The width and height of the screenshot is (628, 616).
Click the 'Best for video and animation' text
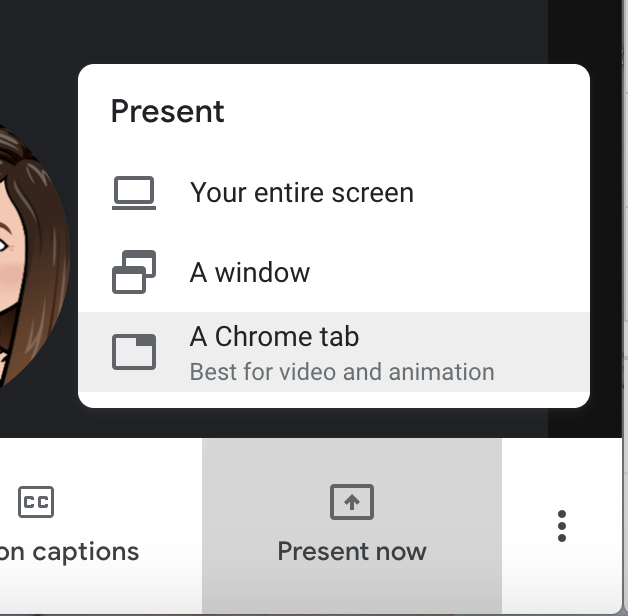(x=342, y=372)
